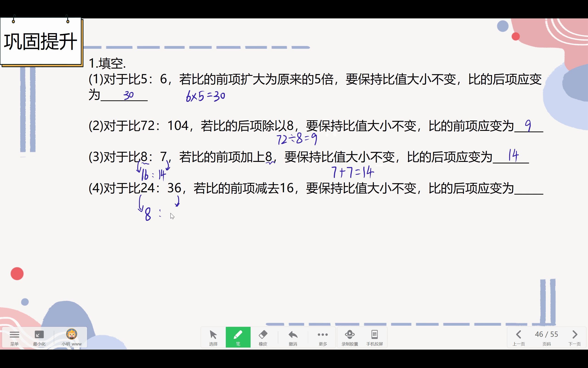Open the 菜单 menu
The height and width of the screenshot is (368, 588).
pyautogui.click(x=14, y=337)
